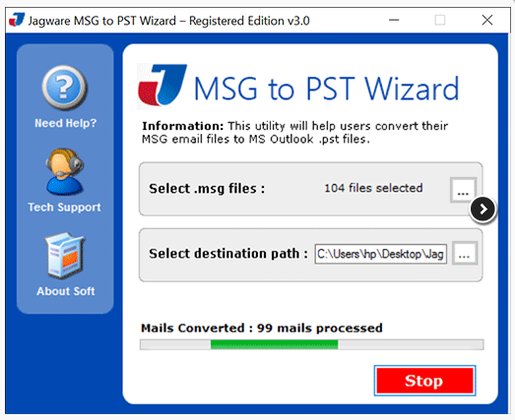Screen dimensions: 515x420
Task: Click the About Soft label
Action: [x=66, y=291]
